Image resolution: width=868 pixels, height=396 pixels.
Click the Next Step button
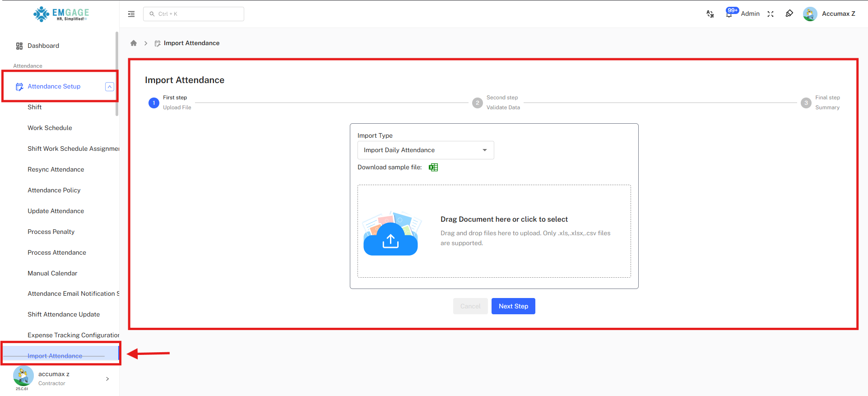513,306
